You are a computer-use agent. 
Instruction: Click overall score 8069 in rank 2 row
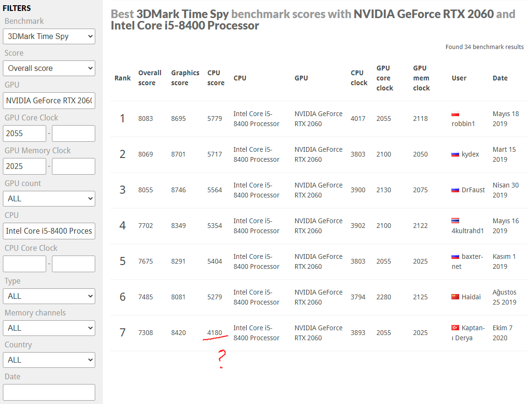point(146,154)
